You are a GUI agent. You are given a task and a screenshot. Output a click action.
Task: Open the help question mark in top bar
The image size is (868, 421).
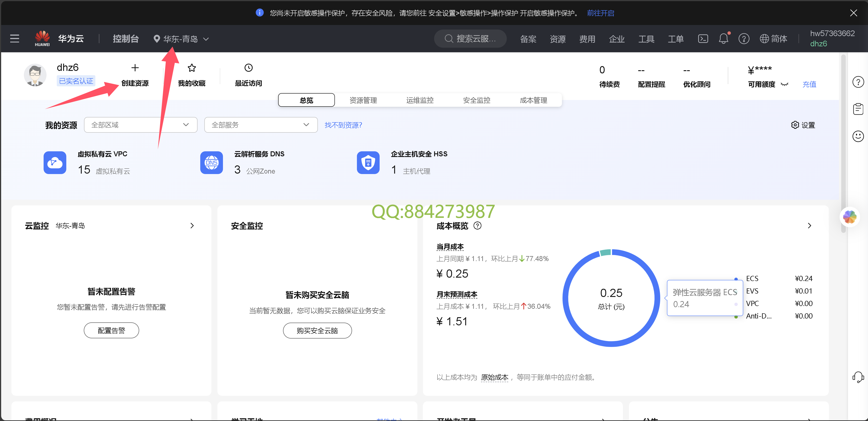pyautogui.click(x=744, y=39)
